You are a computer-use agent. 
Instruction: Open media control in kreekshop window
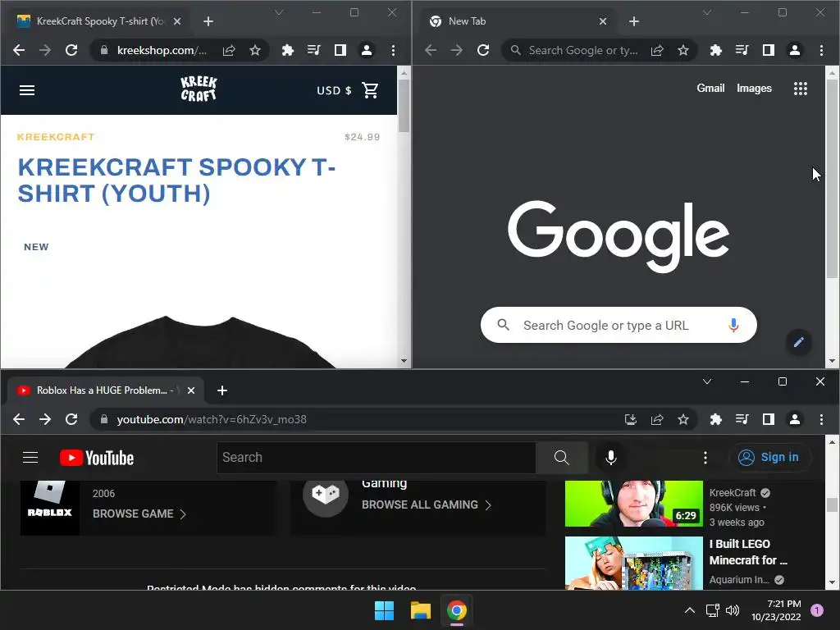click(314, 50)
